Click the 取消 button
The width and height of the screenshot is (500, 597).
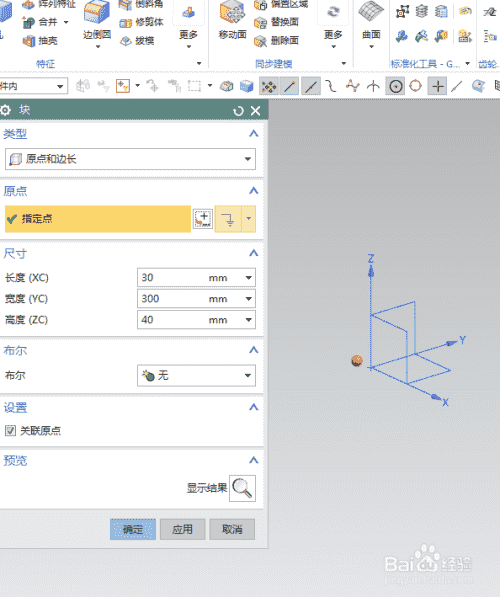[x=232, y=529]
